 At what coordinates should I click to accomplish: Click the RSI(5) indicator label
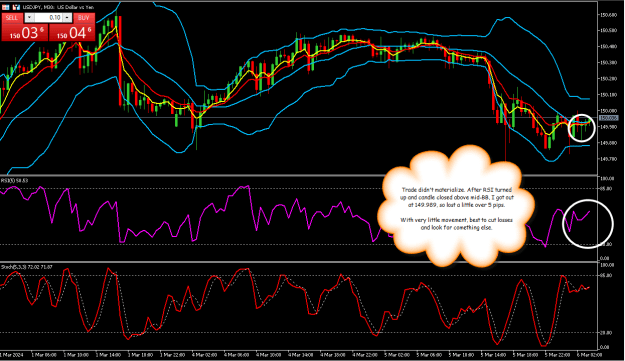pos(14,180)
